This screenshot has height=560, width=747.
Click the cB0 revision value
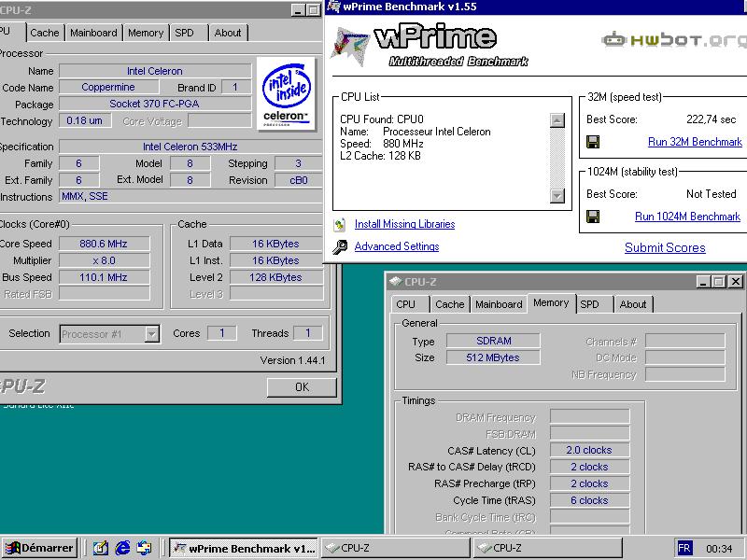299,180
